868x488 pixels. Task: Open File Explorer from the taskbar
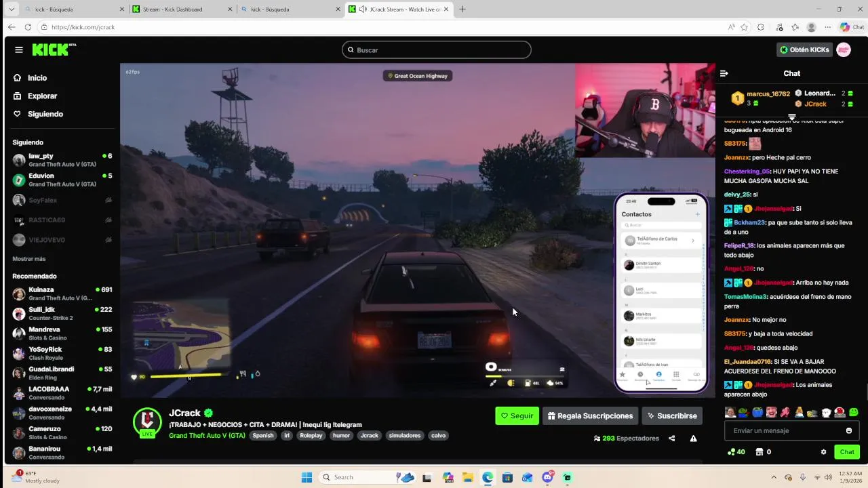467,477
